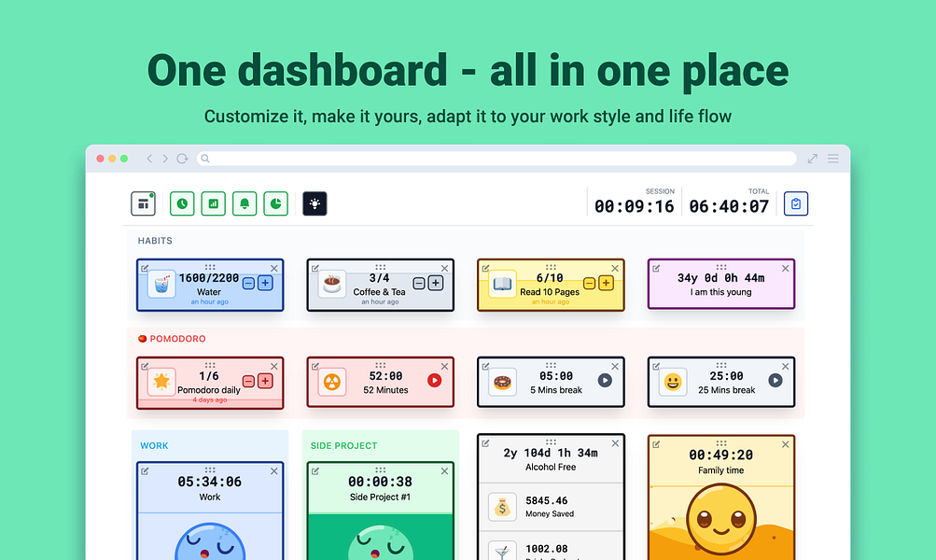Edit the Water card
The width and height of the screenshot is (936, 560).
pos(145,269)
